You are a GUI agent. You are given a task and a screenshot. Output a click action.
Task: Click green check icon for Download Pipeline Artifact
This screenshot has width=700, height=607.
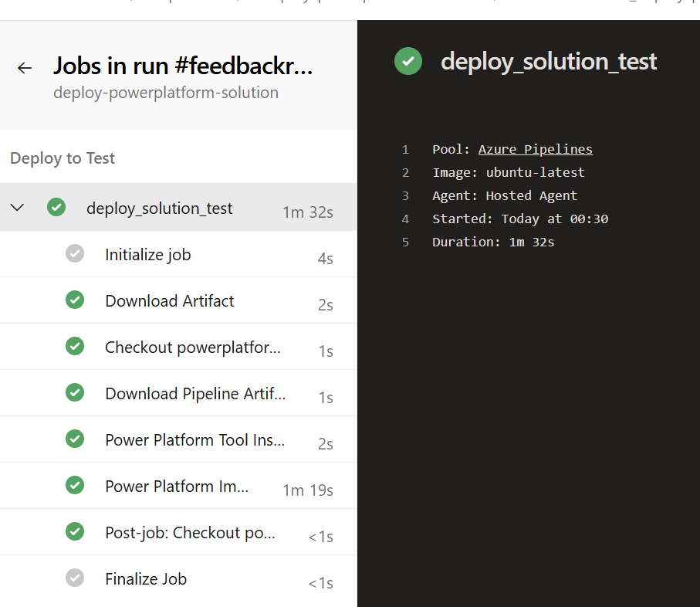coord(75,393)
